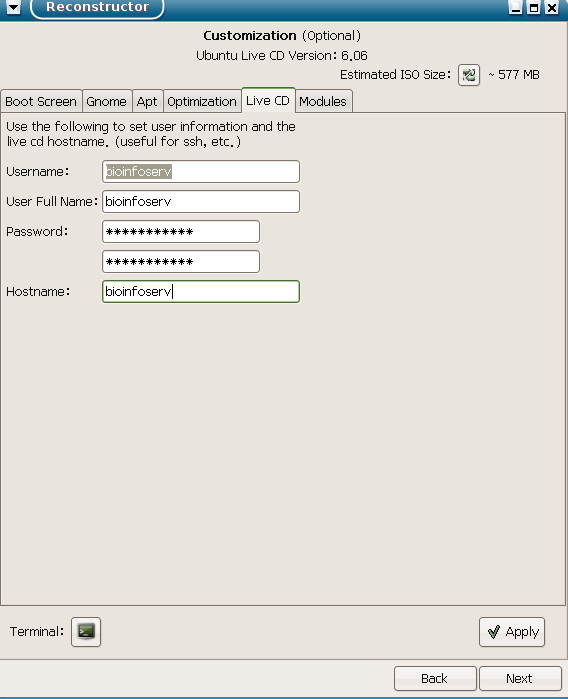This screenshot has width=568, height=699.
Task: Close the Reconstructor window
Action: [552, 8]
